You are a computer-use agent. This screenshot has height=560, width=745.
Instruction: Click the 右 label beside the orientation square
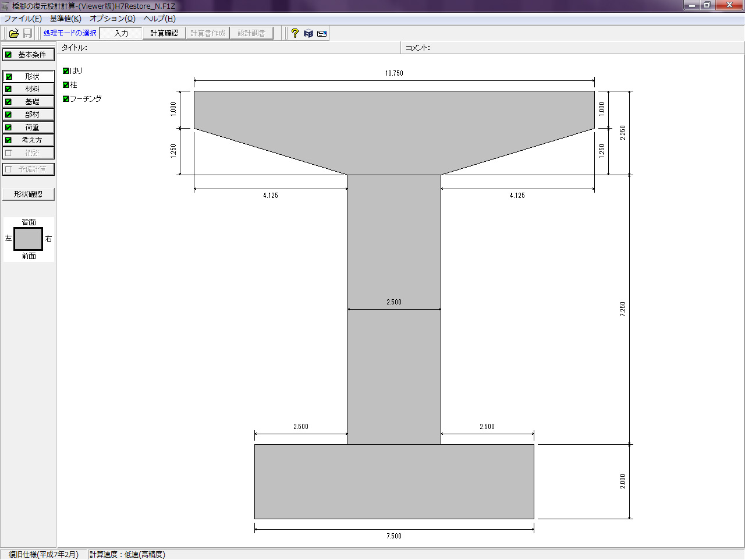pos(48,239)
